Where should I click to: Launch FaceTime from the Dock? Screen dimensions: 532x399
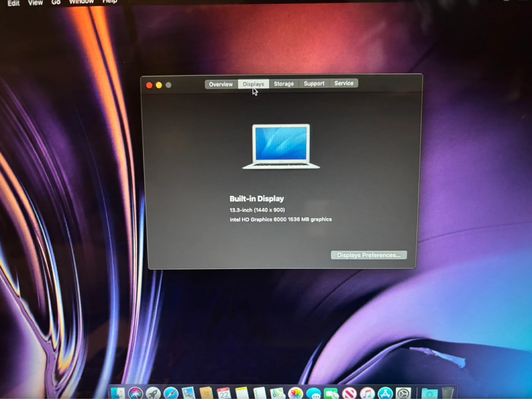click(331, 393)
